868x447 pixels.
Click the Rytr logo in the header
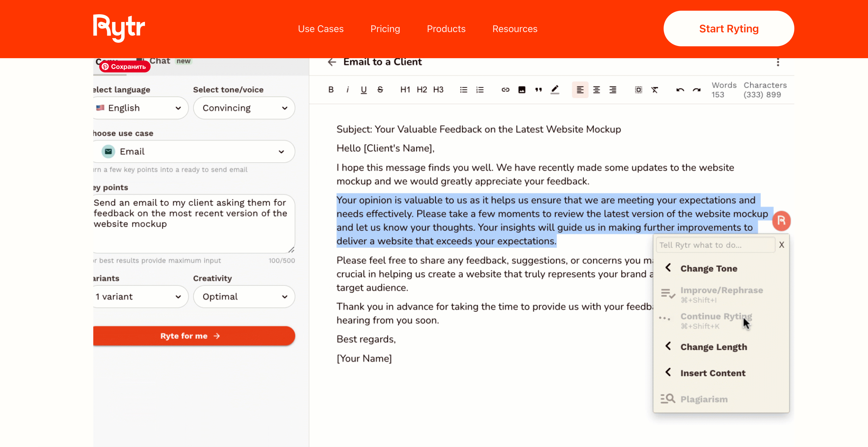(x=119, y=28)
